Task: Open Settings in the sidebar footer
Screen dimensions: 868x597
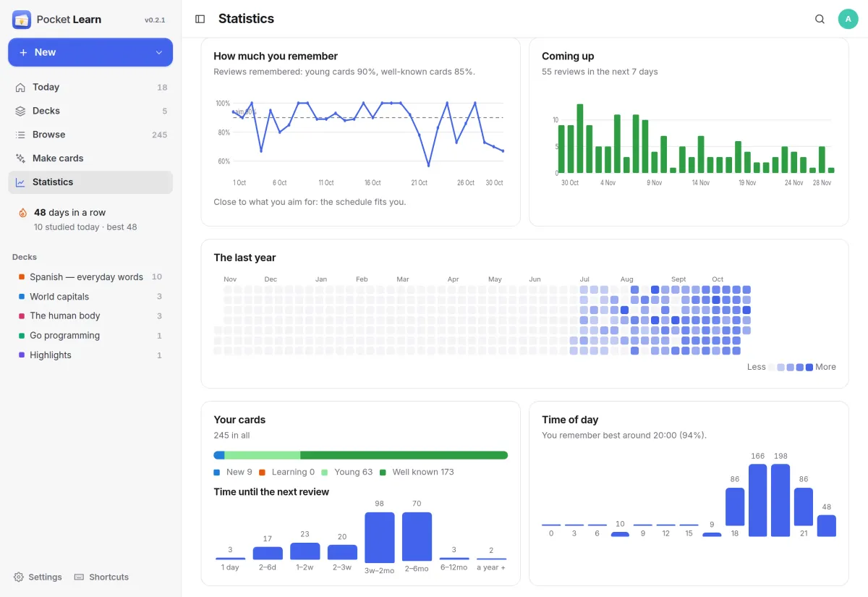Action: (38, 577)
